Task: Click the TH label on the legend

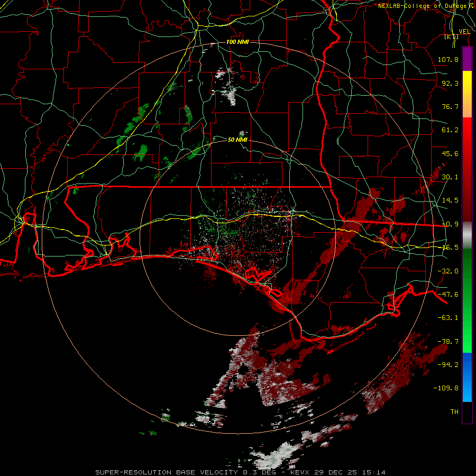Action: point(454,412)
